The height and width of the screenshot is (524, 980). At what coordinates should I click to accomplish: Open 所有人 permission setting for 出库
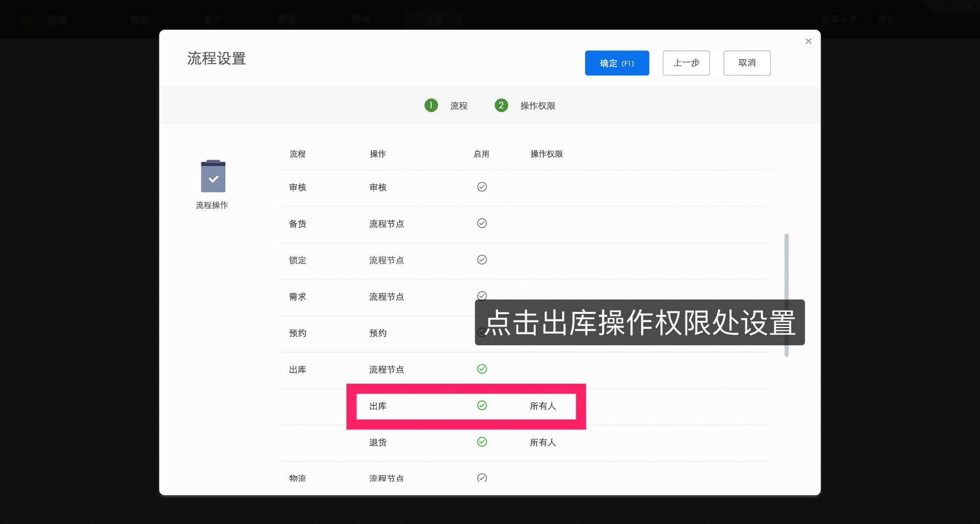pos(542,406)
